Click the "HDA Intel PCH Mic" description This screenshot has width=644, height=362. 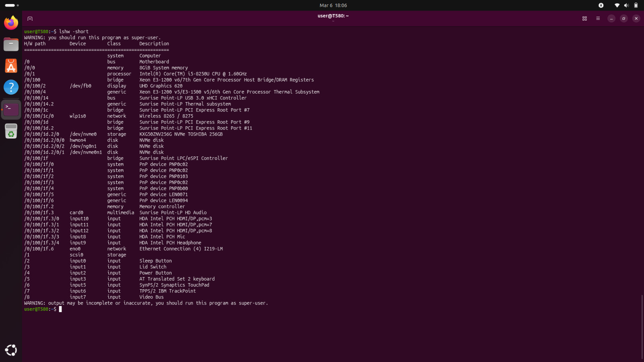click(162, 237)
